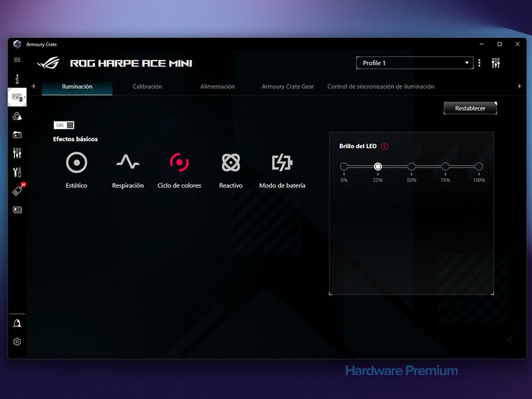Set LED brightness to 100%
The height and width of the screenshot is (399, 532).
point(479,167)
